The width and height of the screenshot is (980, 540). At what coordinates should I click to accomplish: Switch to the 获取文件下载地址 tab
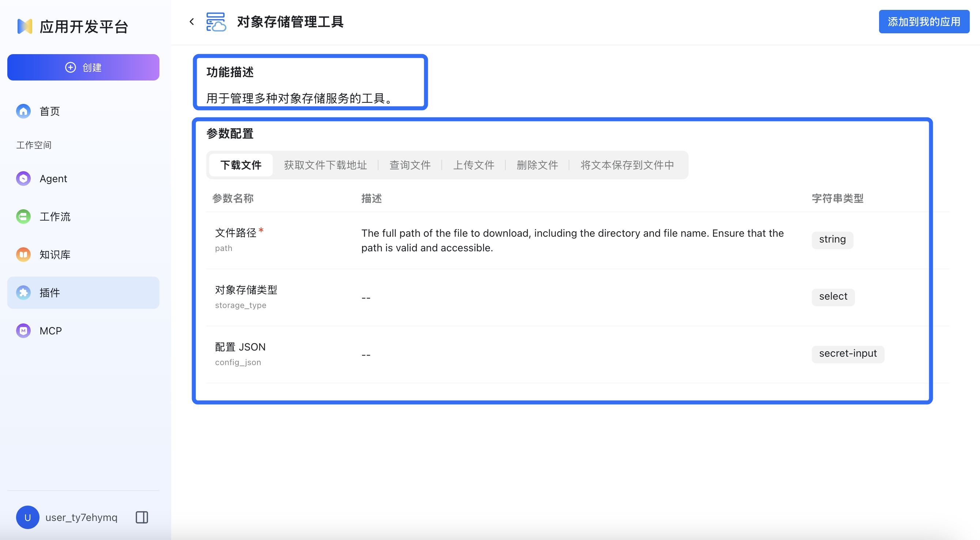click(x=325, y=165)
